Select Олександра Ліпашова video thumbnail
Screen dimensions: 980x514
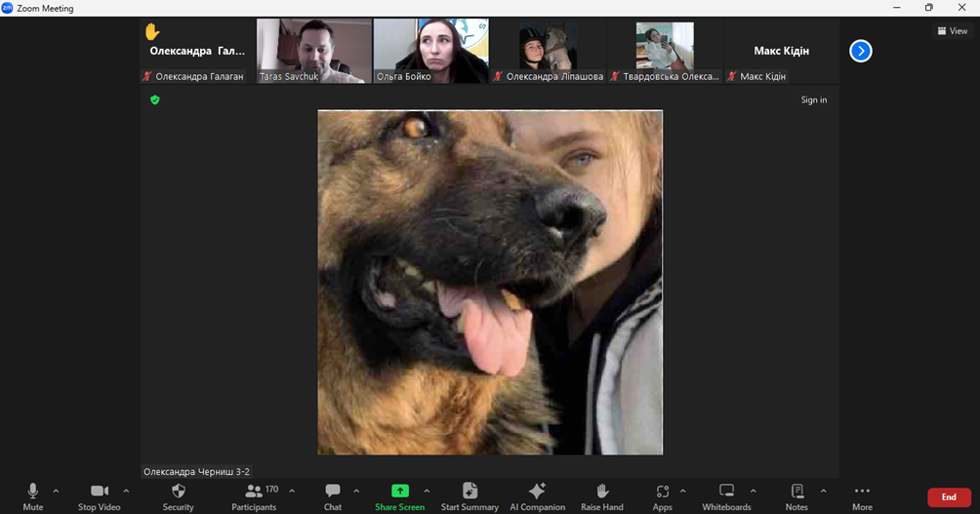(548, 51)
